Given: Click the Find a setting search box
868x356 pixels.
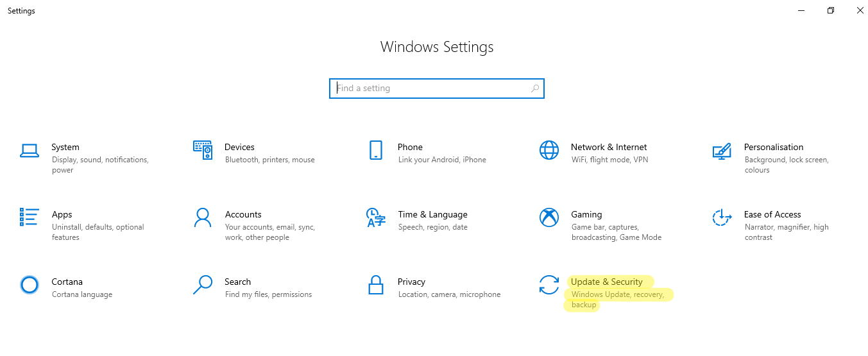Looking at the screenshot, I should point(437,89).
